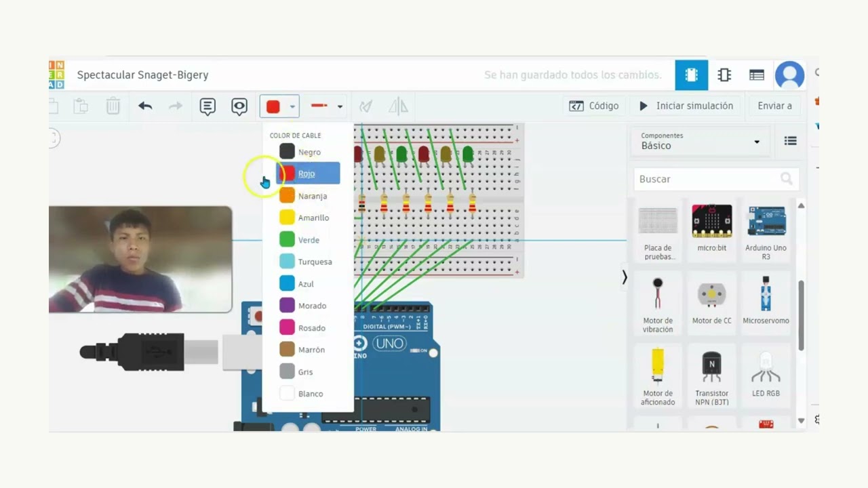Image resolution: width=868 pixels, height=488 pixels.
Task: Undo the last action arrow
Action: [145, 106]
